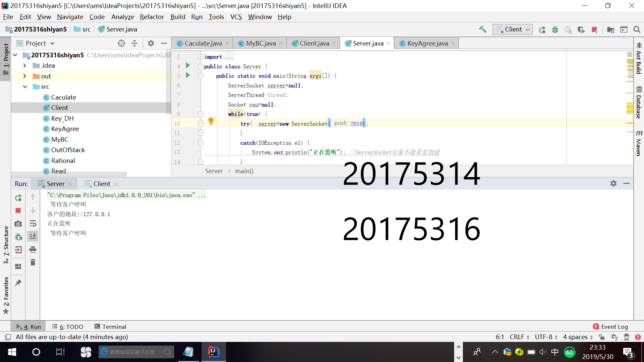
Task: Open the Refactor menu
Action: click(x=152, y=17)
